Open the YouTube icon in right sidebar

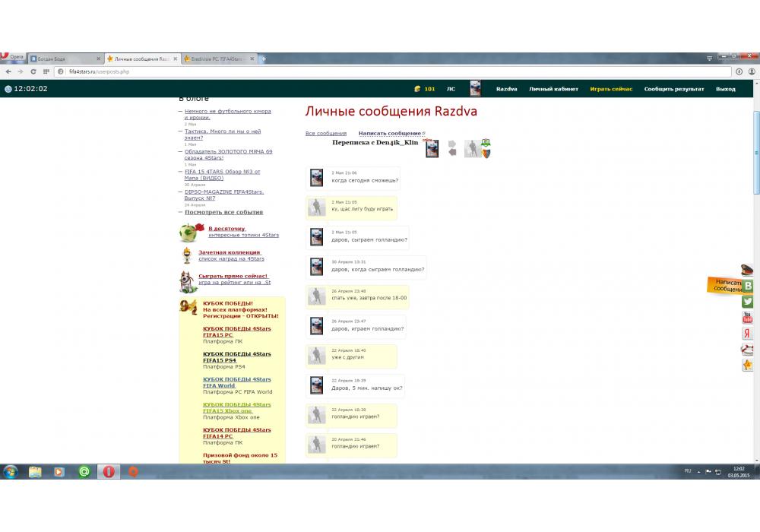coord(748,318)
